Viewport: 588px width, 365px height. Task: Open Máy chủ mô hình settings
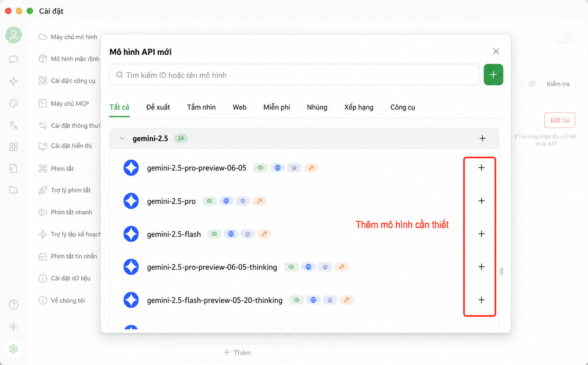pos(68,37)
